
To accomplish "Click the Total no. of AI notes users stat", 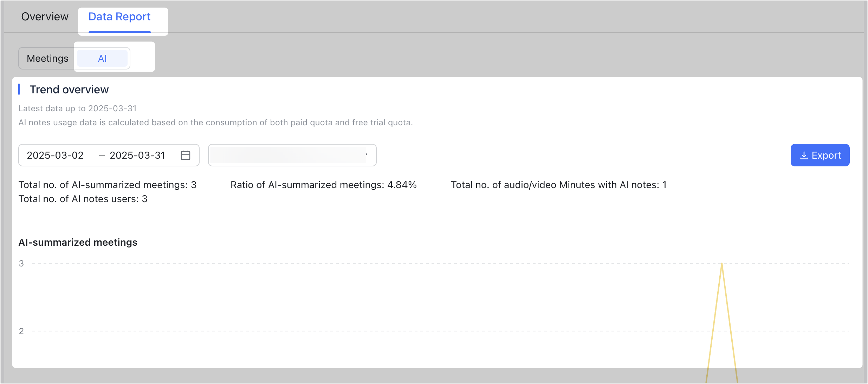I will click(83, 199).
